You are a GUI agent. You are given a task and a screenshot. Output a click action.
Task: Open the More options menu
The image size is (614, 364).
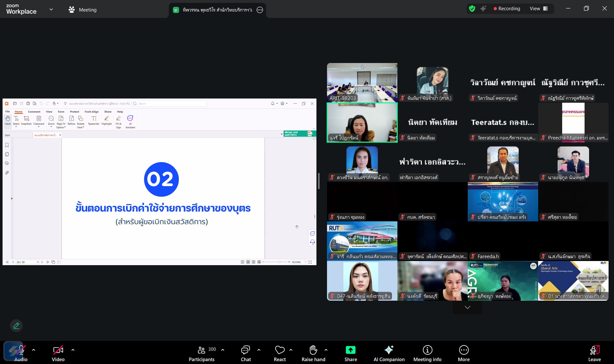click(464, 353)
